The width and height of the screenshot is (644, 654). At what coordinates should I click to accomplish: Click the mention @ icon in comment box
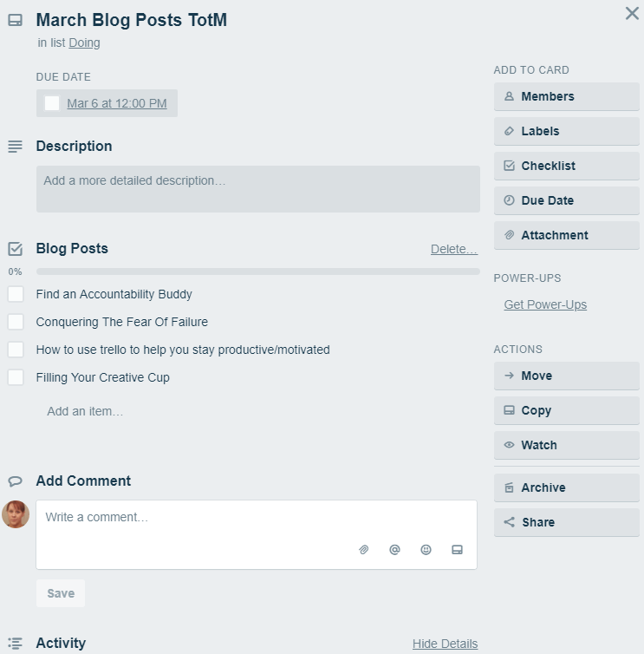tap(394, 550)
